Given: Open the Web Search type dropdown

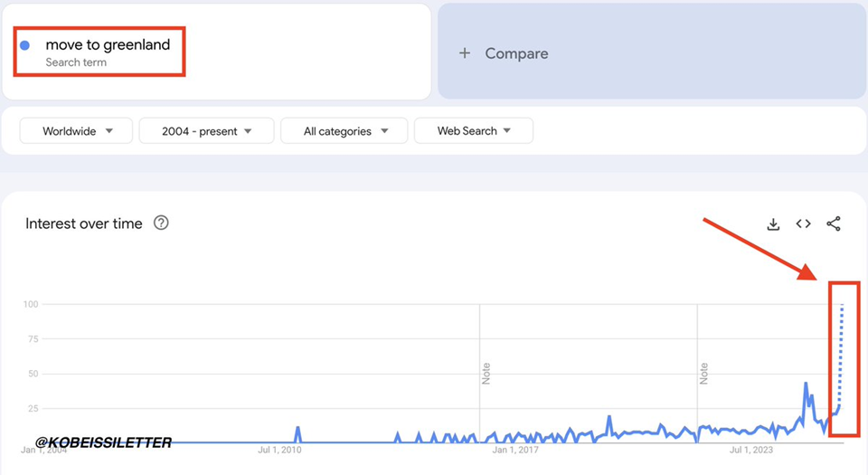Looking at the screenshot, I should [x=473, y=131].
